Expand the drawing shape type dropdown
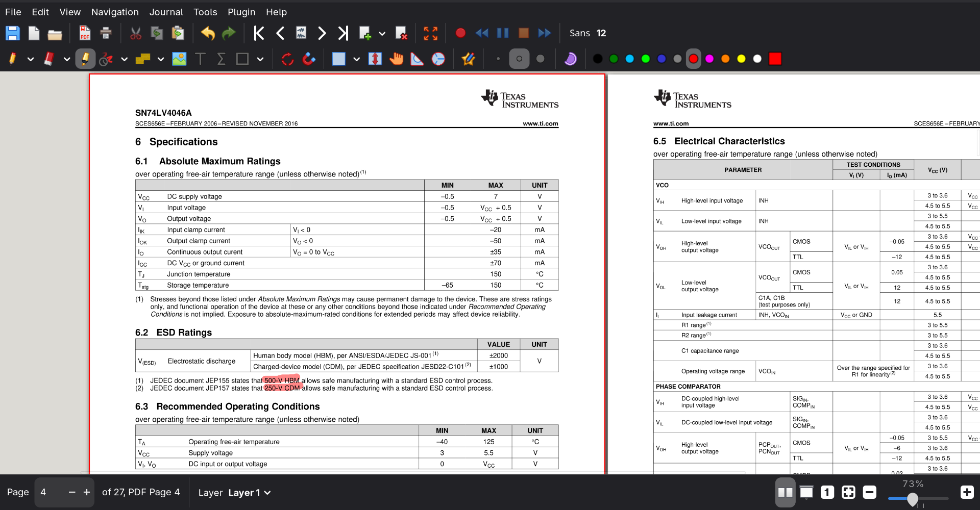 click(260, 59)
